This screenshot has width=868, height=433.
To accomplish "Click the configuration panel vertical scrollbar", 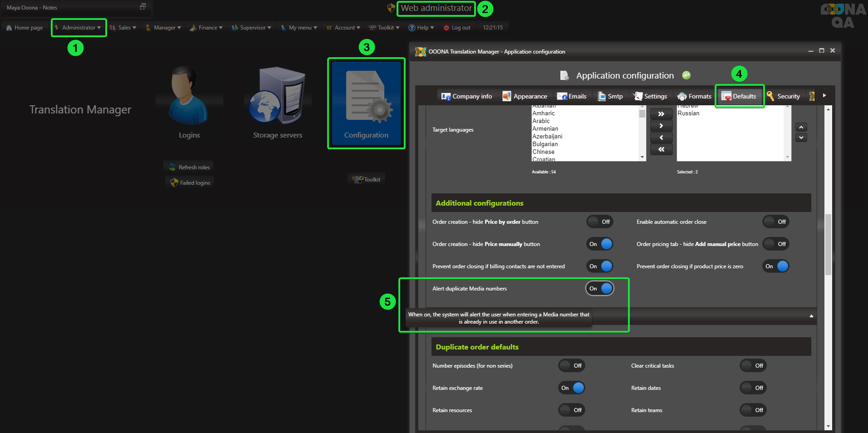I will pyautogui.click(x=828, y=245).
